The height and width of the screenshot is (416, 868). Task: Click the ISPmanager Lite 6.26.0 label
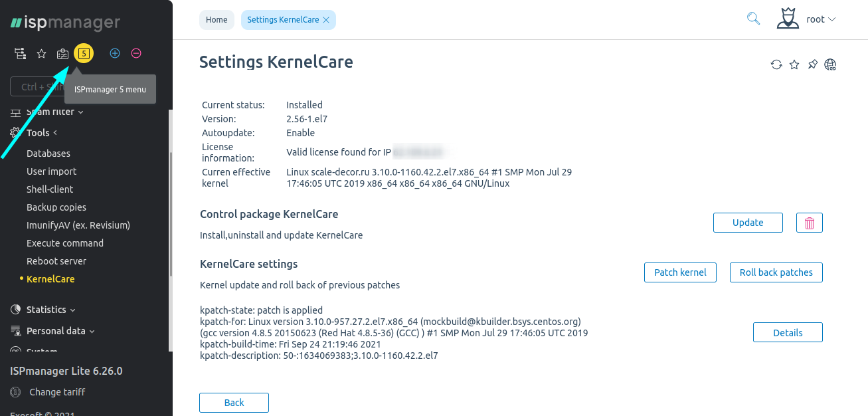66,371
